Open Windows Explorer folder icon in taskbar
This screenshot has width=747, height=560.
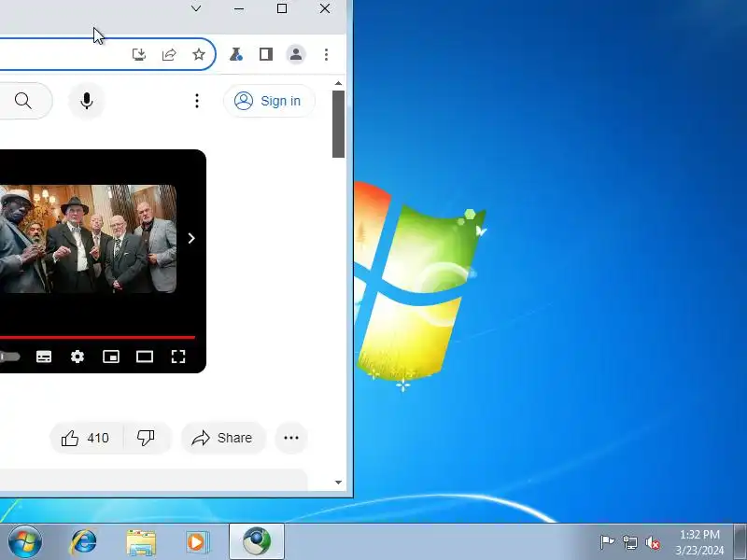coord(141,542)
